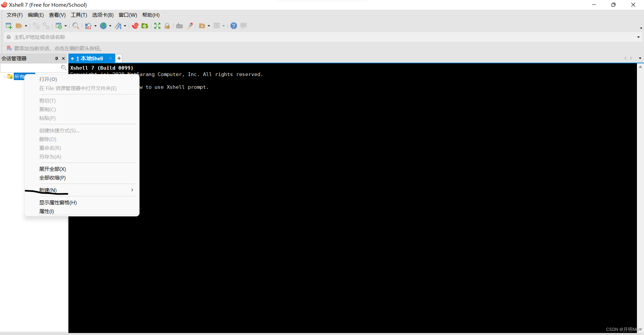This screenshot has width=644, height=335.
Task: Click the new folder plus icon
Action: click(202, 26)
